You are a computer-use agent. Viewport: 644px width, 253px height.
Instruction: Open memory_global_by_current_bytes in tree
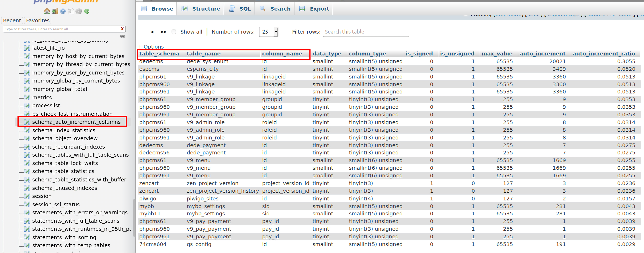[76, 81]
